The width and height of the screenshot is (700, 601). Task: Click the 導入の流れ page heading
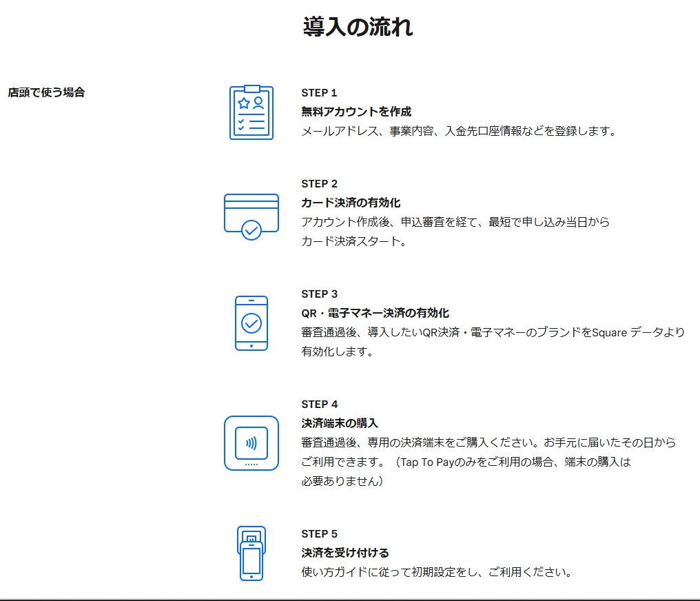(x=358, y=27)
